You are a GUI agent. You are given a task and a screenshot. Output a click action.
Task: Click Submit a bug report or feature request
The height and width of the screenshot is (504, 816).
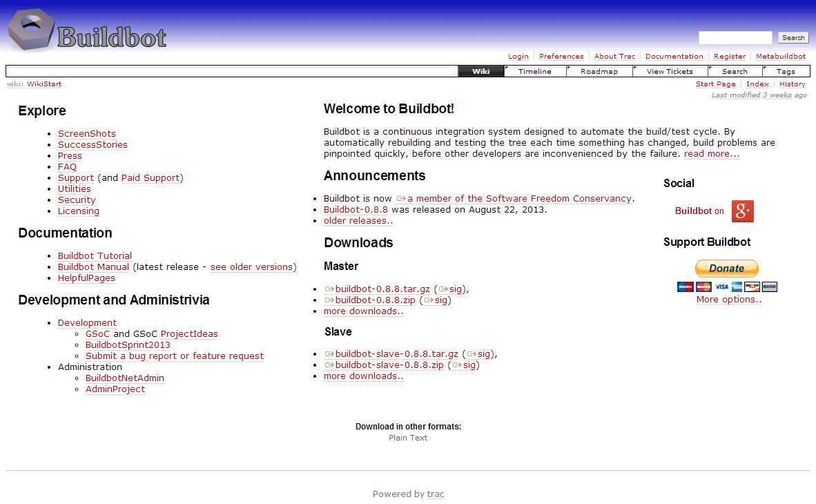(175, 356)
